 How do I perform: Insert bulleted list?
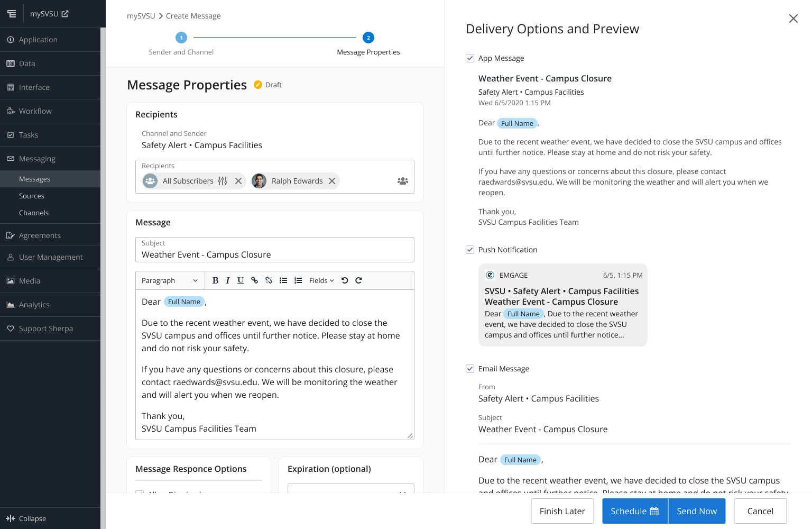click(283, 280)
